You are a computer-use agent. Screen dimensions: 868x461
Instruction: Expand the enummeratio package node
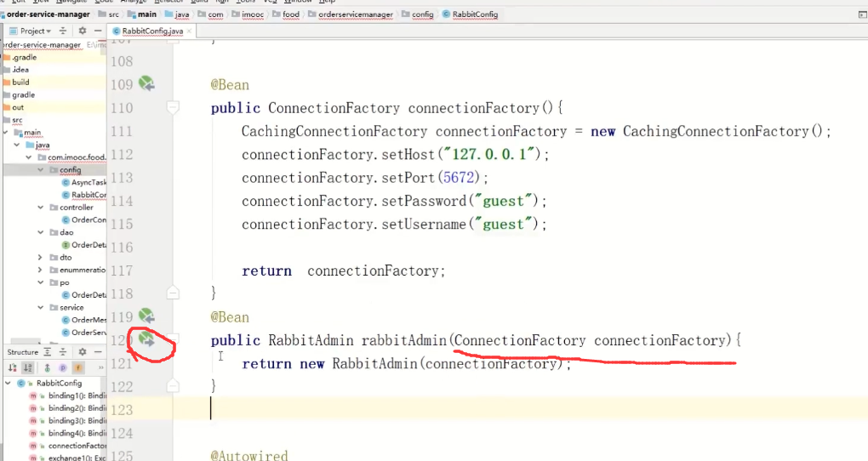[40, 270]
